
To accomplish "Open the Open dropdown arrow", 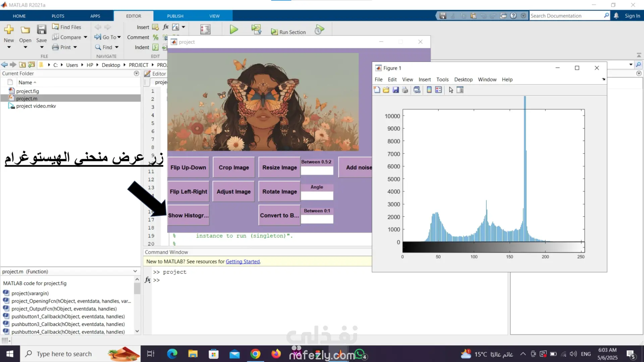I will pos(25,47).
